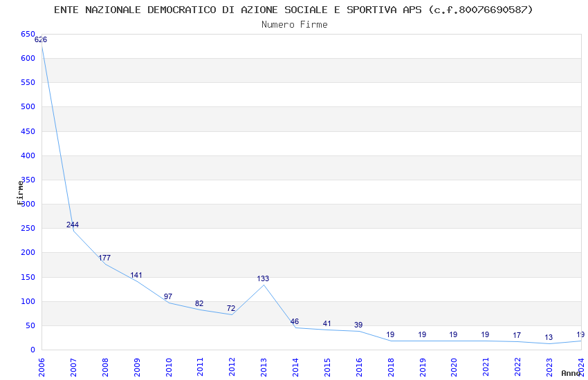This screenshot has width=588, height=380.
Task: Click the 244 data point label
Action: (73, 225)
